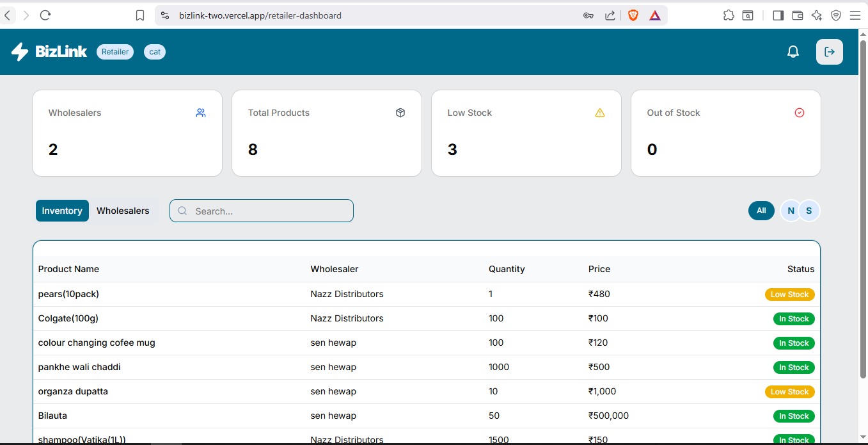868x445 pixels.
Task: Click the Status column header
Action: point(801,269)
